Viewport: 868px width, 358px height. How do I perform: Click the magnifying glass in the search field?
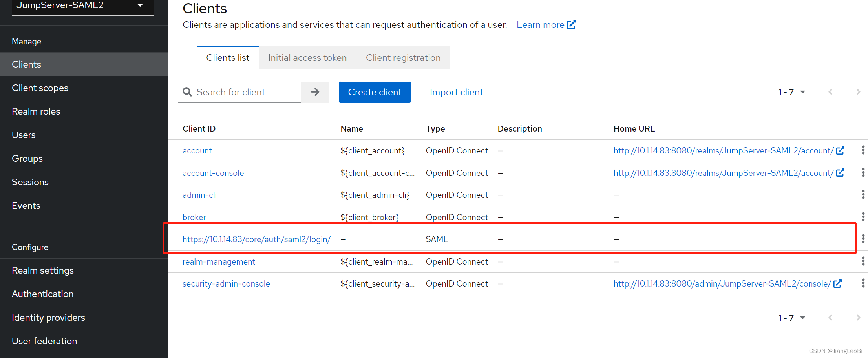[188, 92]
